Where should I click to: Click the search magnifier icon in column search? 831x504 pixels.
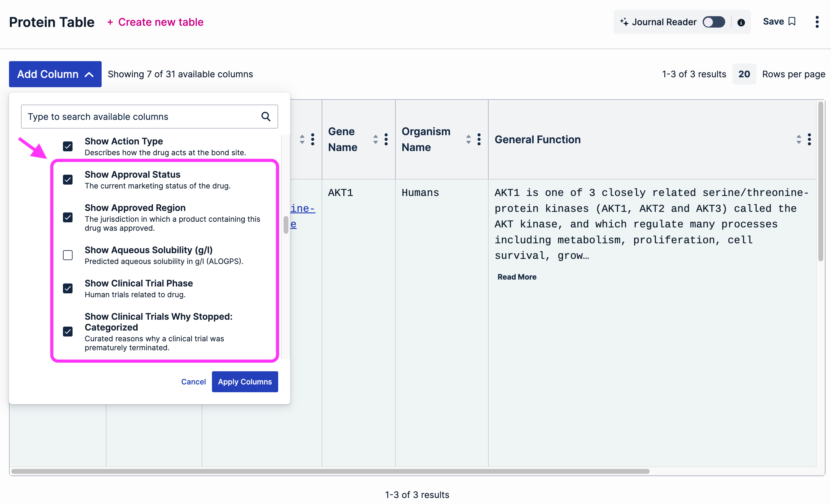[266, 117]
